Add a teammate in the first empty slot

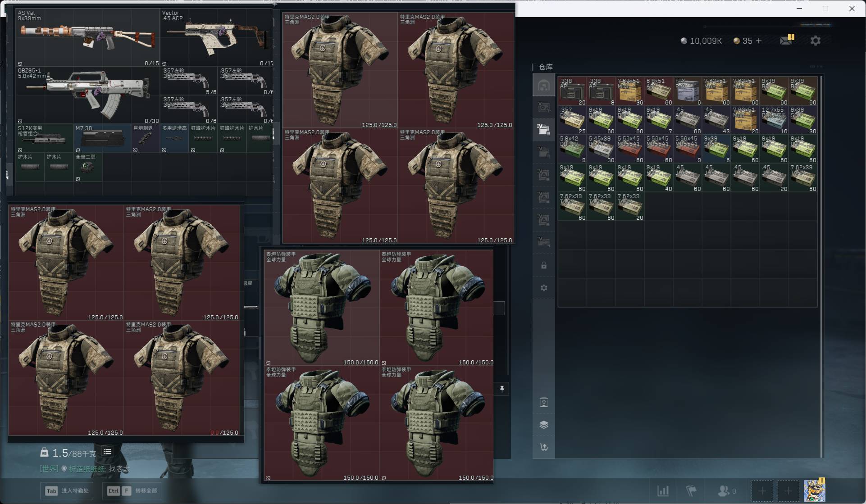click(762, 491)
